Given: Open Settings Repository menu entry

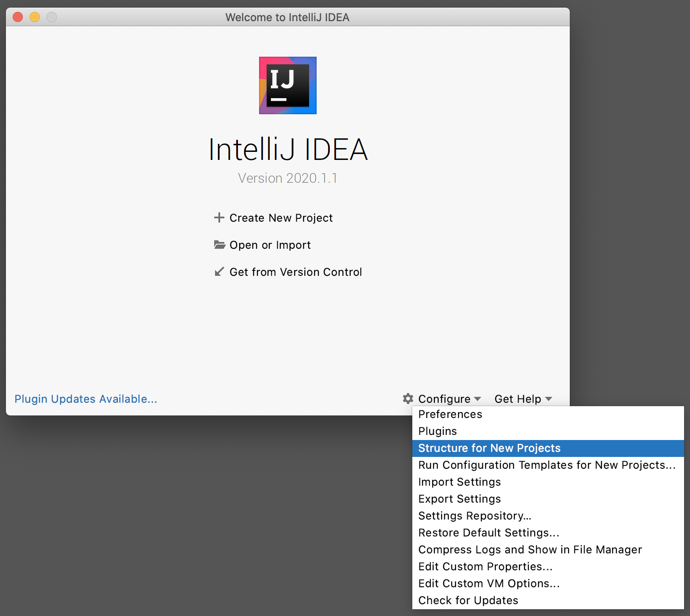Looking at the screenshot, I should click(475, 516).
